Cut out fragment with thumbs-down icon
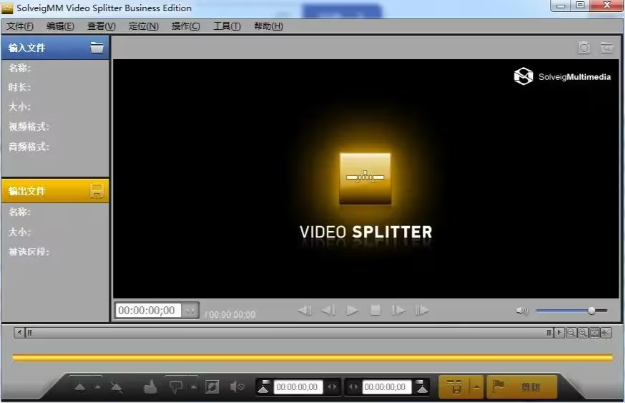The image size is (625, 403). [176, 387]
